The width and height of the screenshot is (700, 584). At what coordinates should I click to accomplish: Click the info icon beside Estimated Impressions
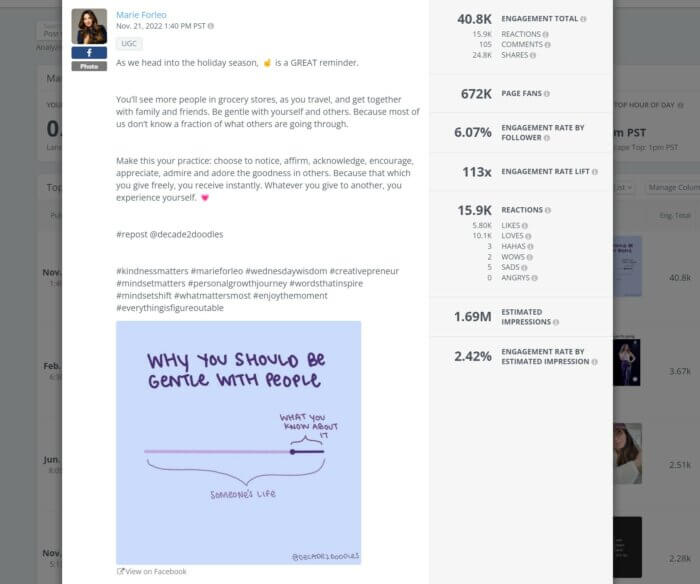point(556,322)
